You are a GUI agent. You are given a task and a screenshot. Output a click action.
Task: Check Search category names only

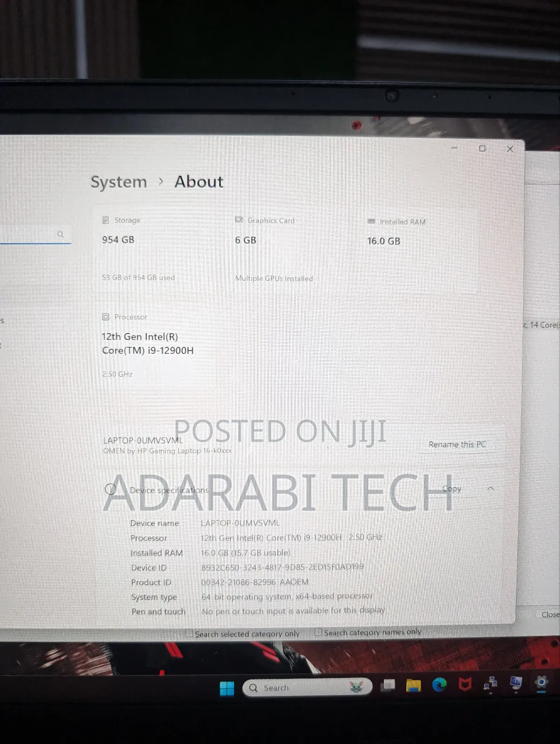click(318, 632)
